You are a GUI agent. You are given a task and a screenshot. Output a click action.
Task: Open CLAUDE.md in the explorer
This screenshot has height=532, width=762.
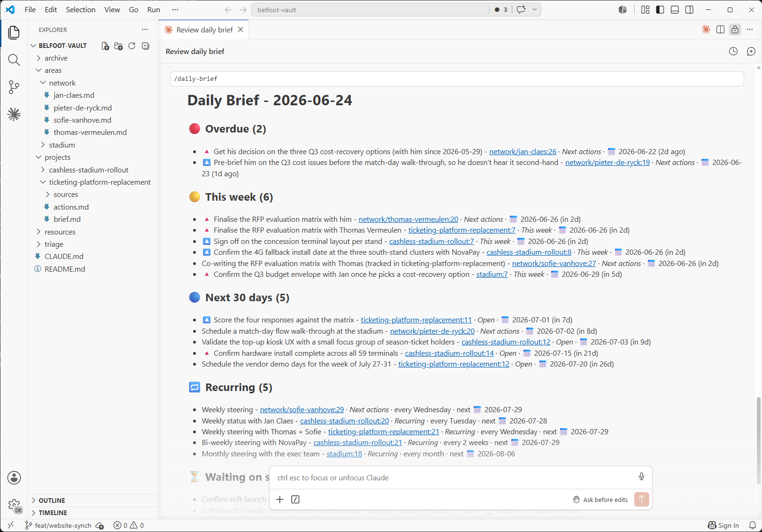tap(64, 256)
